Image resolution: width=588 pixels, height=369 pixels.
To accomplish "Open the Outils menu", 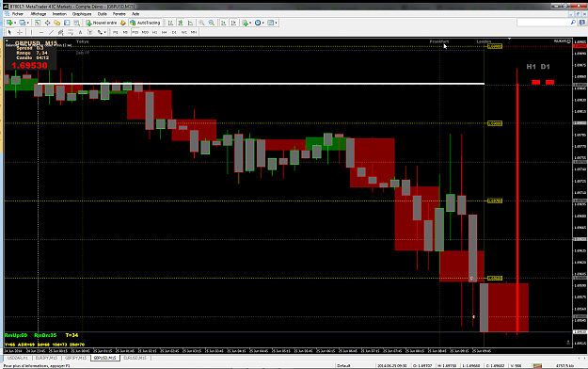I will tap(102, 14).
